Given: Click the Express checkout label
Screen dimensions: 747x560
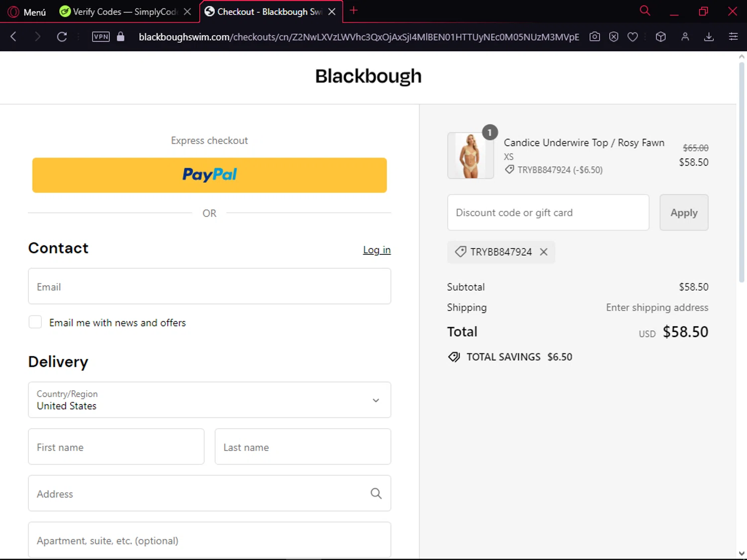Looking at the screenshot, I should (x=210, y=140).
